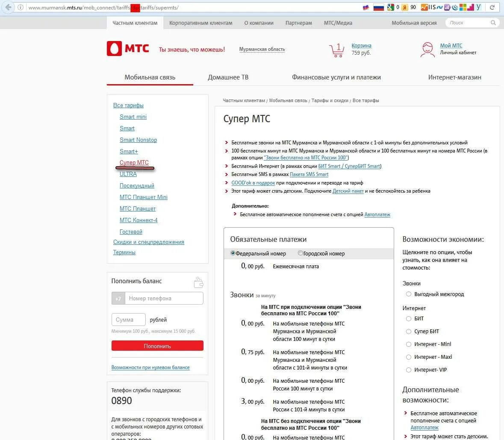The image size is (504, 440).
Task: Open the Детский пакет link
Action: (348, 191)
